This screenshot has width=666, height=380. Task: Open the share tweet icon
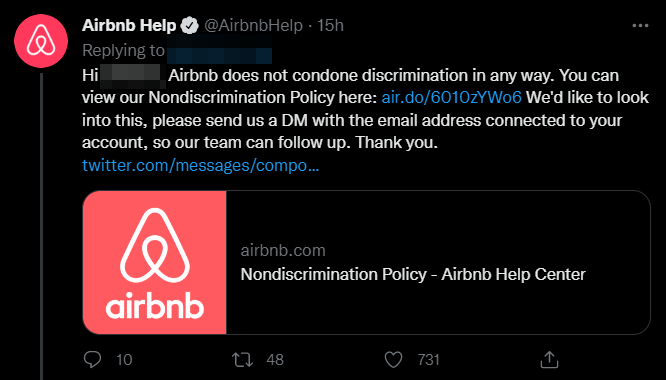click(549, 360)
